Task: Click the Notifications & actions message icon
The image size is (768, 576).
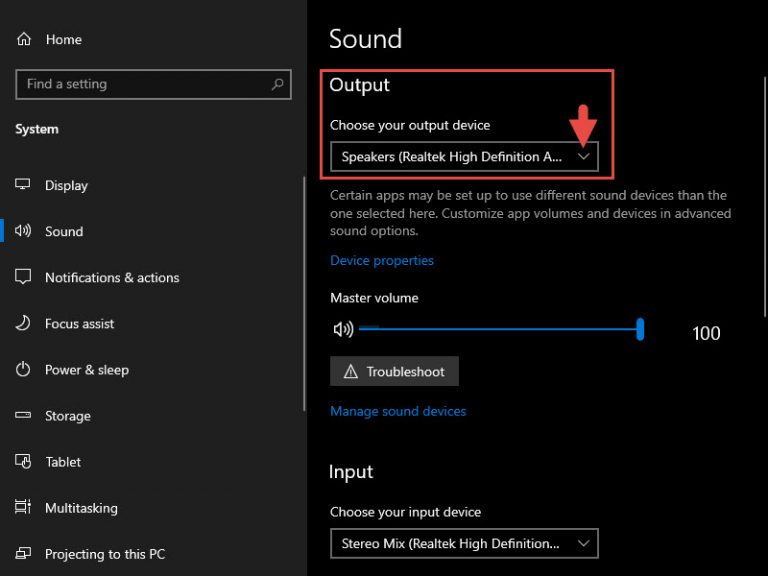Action: [23, 277]
